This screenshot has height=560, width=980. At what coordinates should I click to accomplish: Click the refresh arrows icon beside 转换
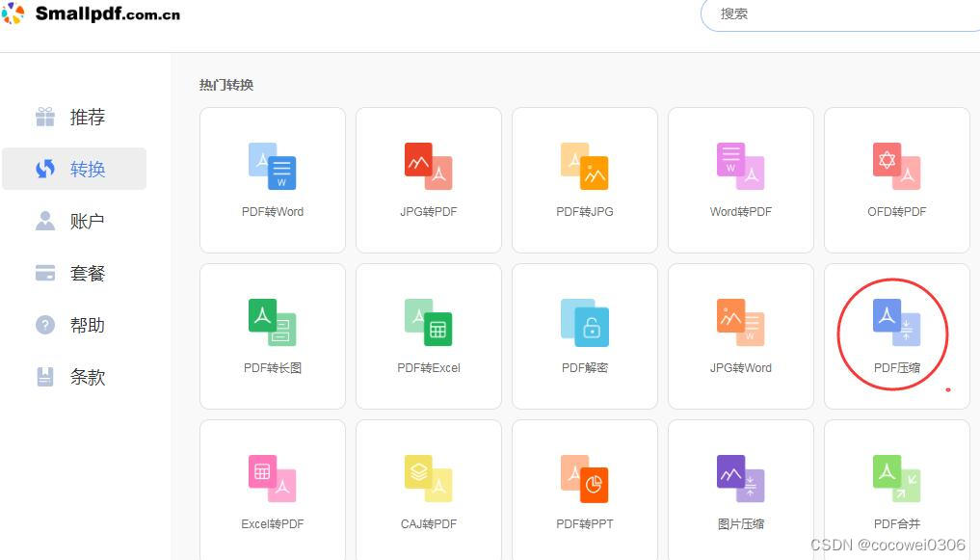[x=45, y=169]
